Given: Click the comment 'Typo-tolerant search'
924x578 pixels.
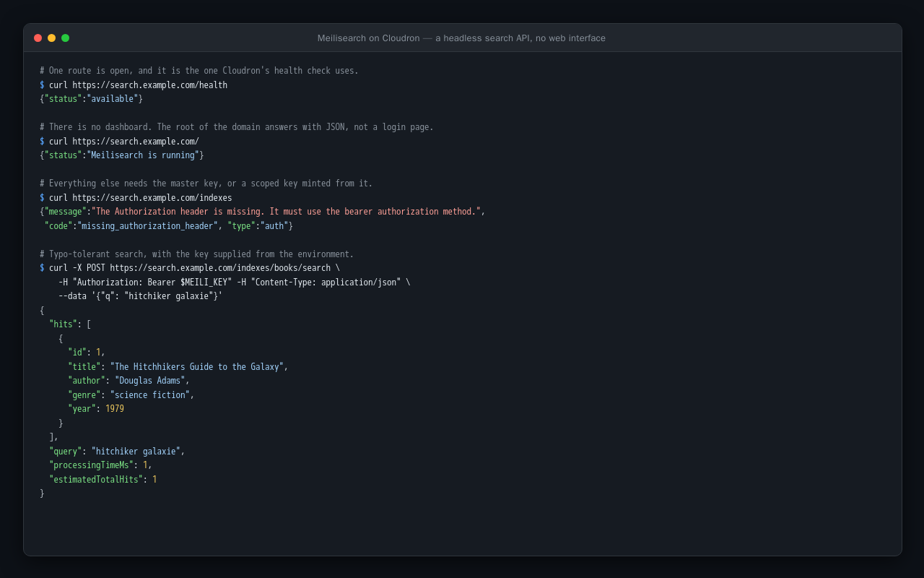Looking at the screenshot, I should (96, 254).
